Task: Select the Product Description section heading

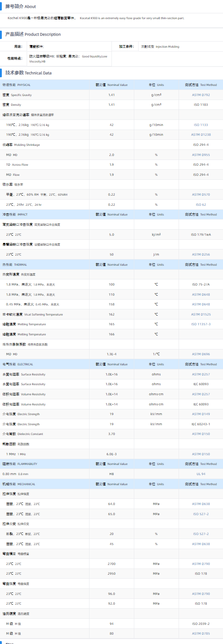Action: coord(33,34)
